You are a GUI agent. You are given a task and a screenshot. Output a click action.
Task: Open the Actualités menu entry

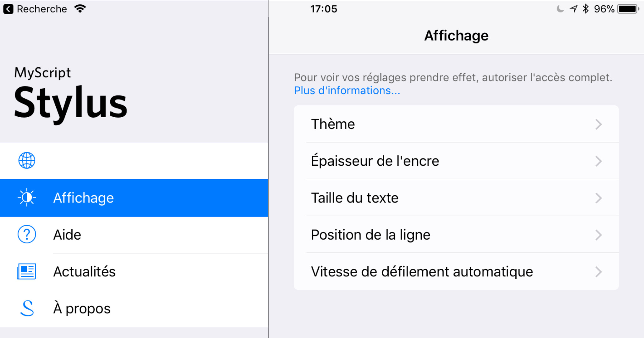pos(84,272)
